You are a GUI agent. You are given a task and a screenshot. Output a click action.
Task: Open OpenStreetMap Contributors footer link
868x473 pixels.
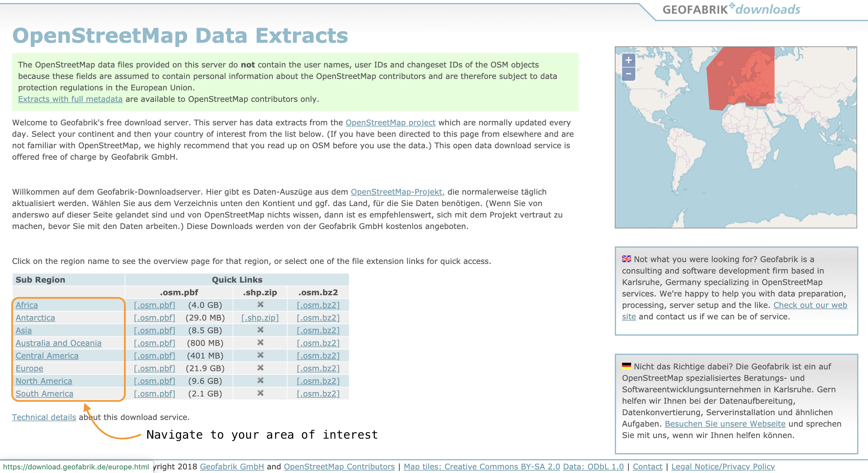339,466
